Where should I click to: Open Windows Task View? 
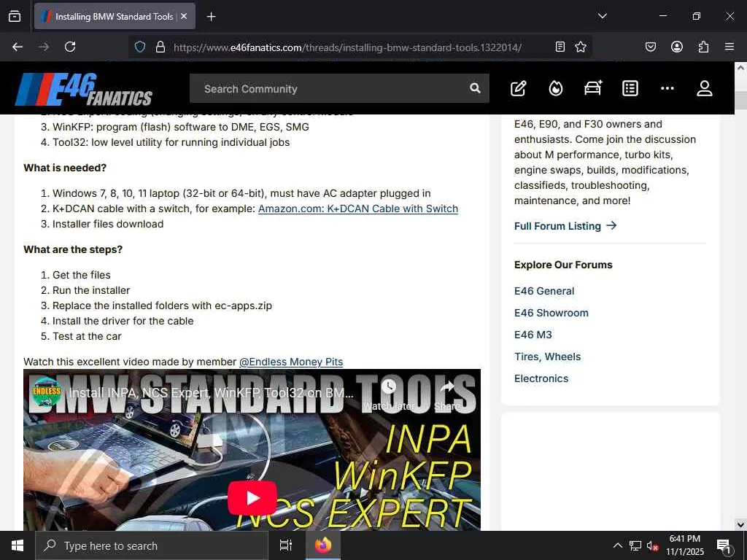point(286,545)
